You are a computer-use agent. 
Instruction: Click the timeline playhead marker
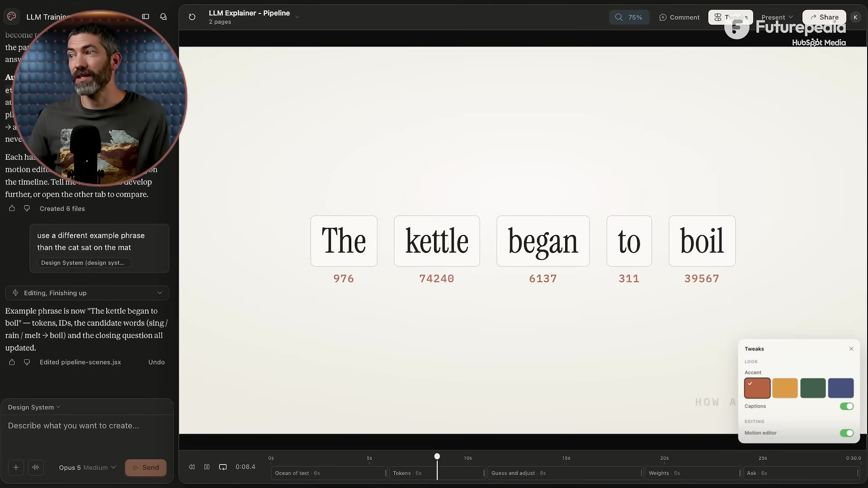point(437,456)
